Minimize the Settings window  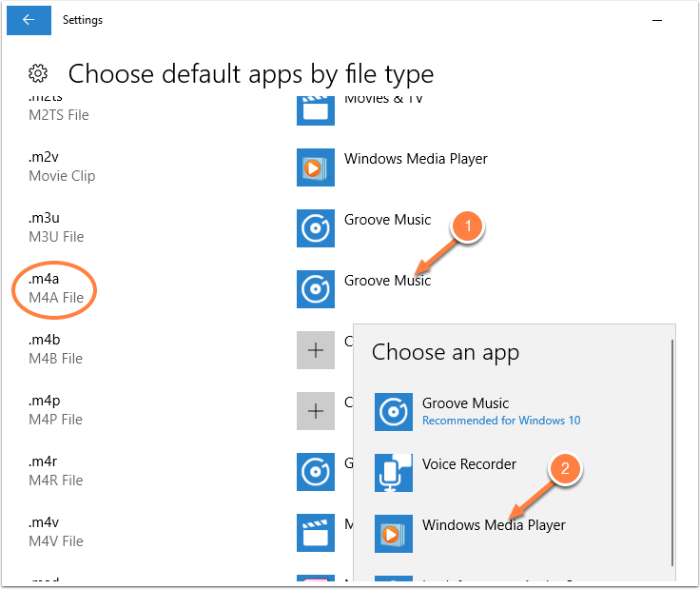coord(657,20)
